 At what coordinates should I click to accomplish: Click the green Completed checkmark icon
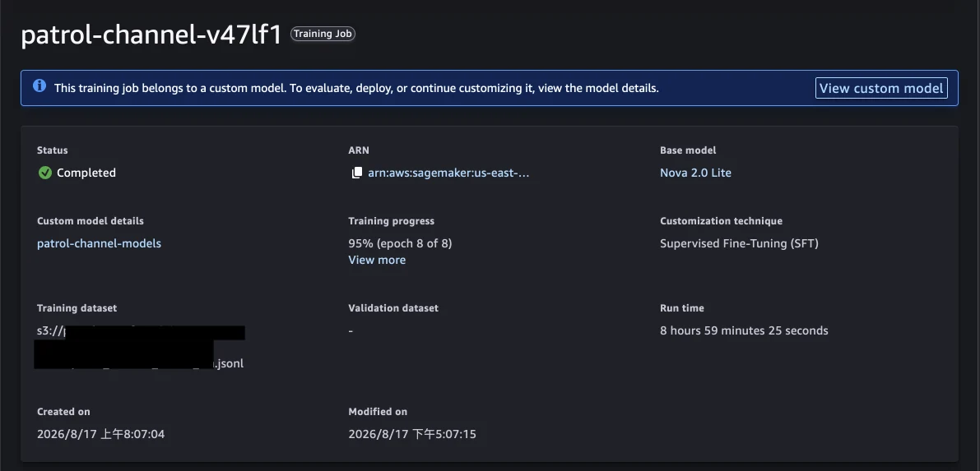click(45, 173)
